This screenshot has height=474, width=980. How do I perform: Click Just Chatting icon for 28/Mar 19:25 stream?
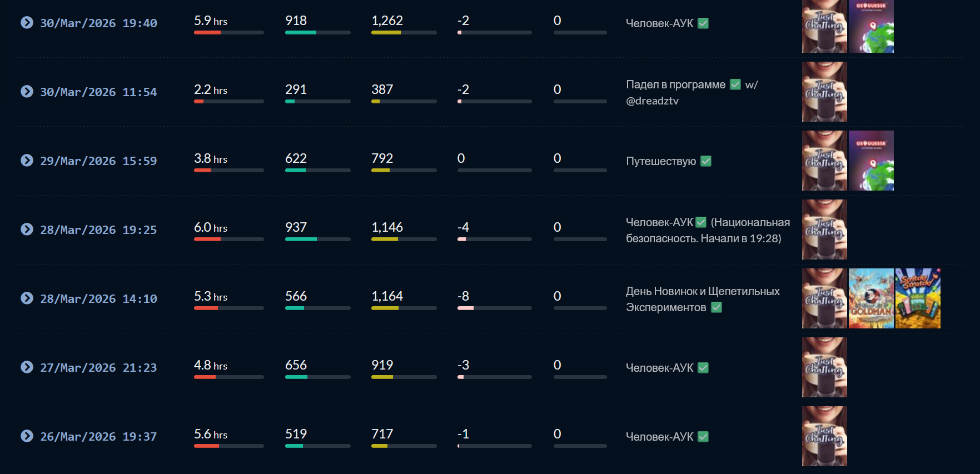pyautogui.click(x=824, y=229)
